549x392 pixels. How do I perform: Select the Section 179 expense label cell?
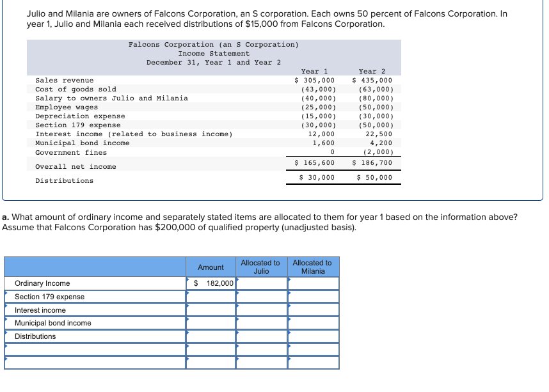pyautogui.click(x=95, y=297)
